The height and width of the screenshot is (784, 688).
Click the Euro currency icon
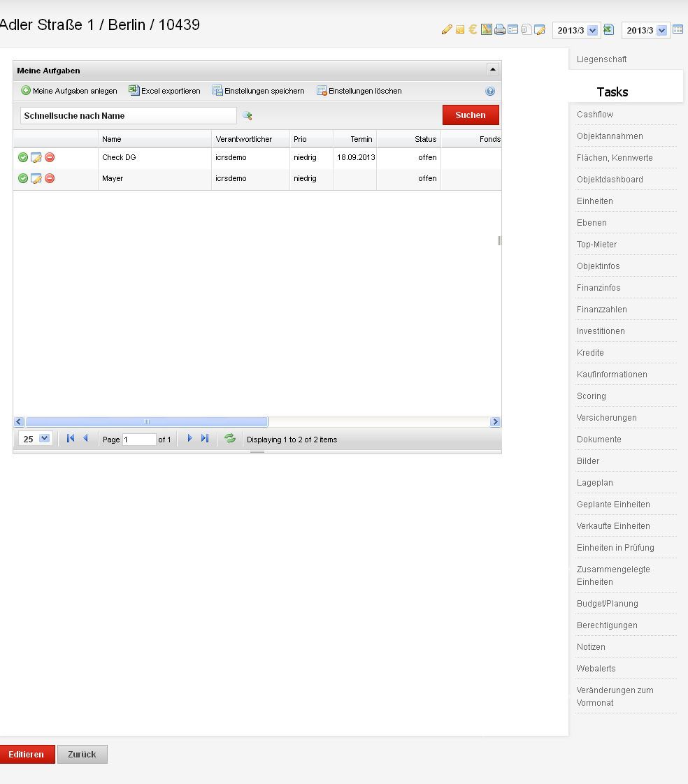coord(473,29)
